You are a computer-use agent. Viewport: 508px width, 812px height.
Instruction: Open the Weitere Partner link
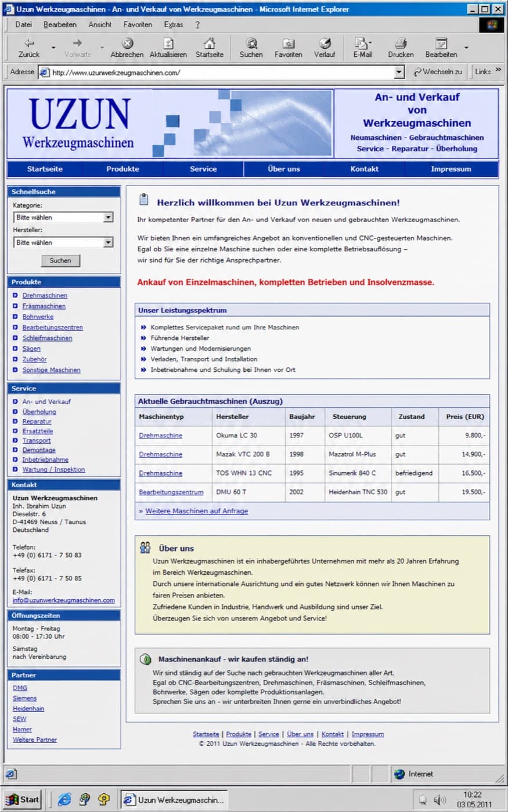35,739
